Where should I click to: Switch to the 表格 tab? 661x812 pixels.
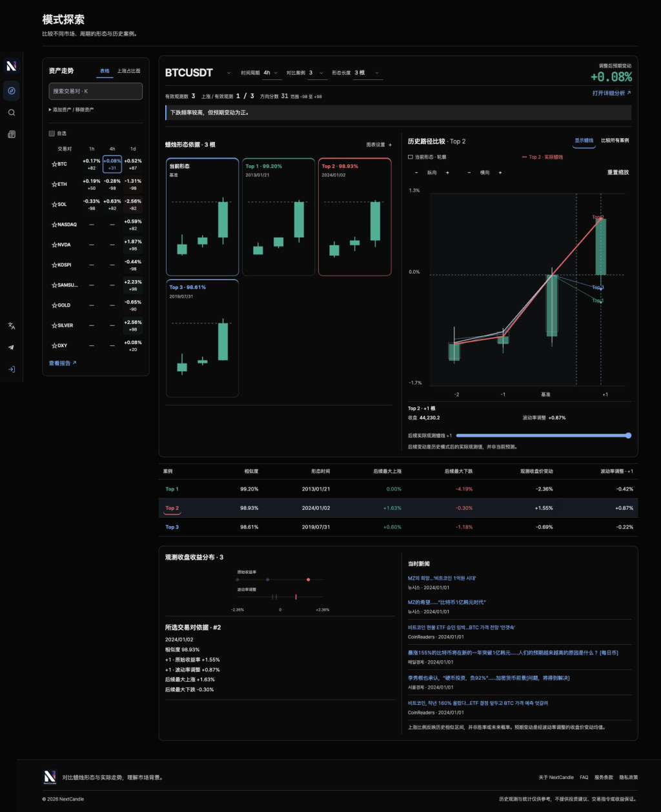coord(105,71)
